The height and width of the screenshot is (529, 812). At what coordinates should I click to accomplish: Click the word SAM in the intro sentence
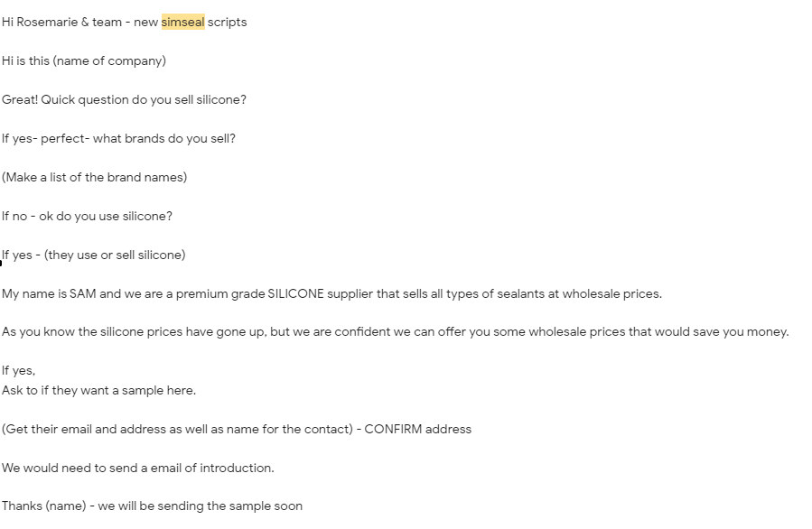tap(83, 294)
